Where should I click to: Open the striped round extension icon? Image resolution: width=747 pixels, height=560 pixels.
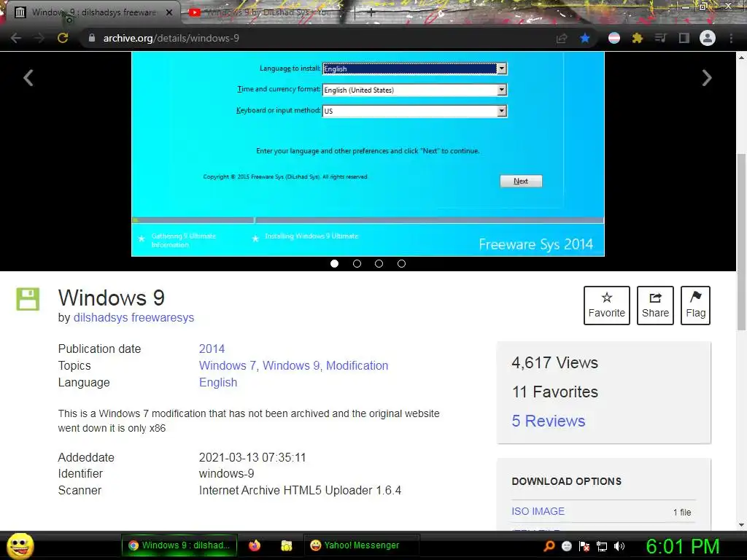tap(614, 38)
